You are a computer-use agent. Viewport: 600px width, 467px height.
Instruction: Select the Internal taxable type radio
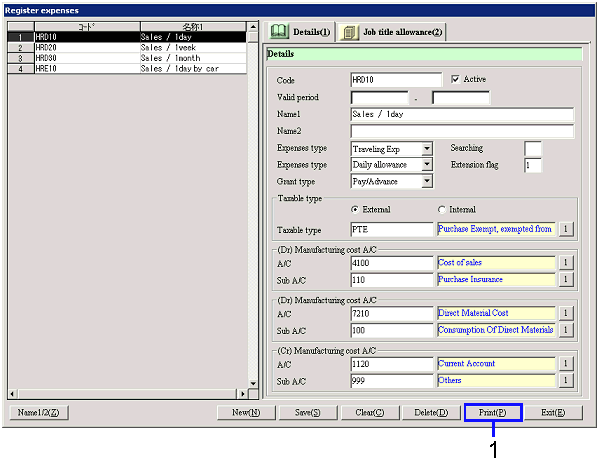pyautogui.click(x=441, y=210)
